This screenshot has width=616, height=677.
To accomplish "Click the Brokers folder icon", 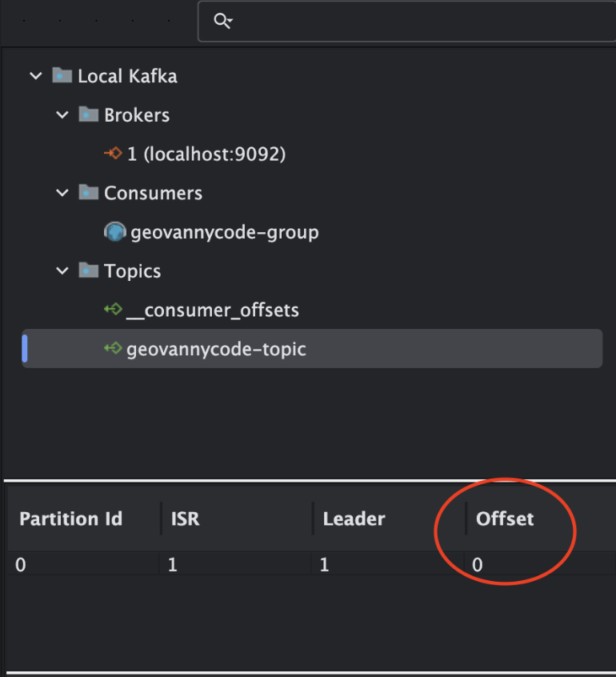I will (x=87, y=114).
